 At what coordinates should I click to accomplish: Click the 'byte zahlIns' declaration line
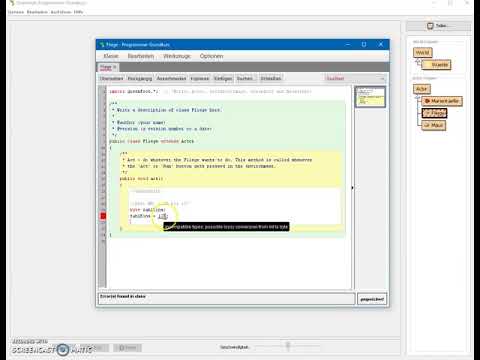point(147,210)
